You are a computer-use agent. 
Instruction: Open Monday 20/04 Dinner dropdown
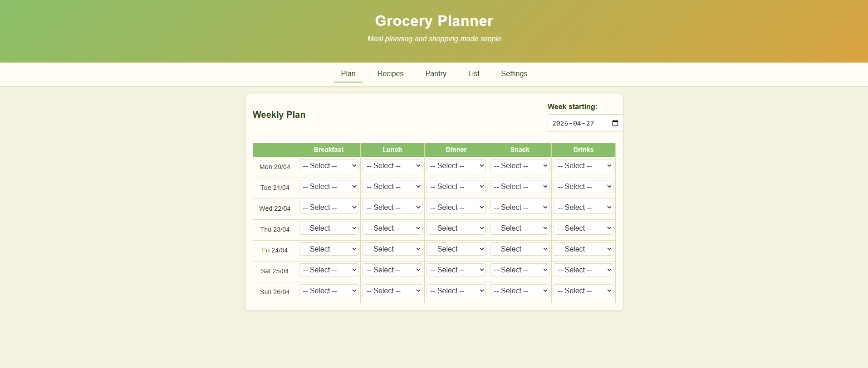pyautogui.click(x=456, y=166)
